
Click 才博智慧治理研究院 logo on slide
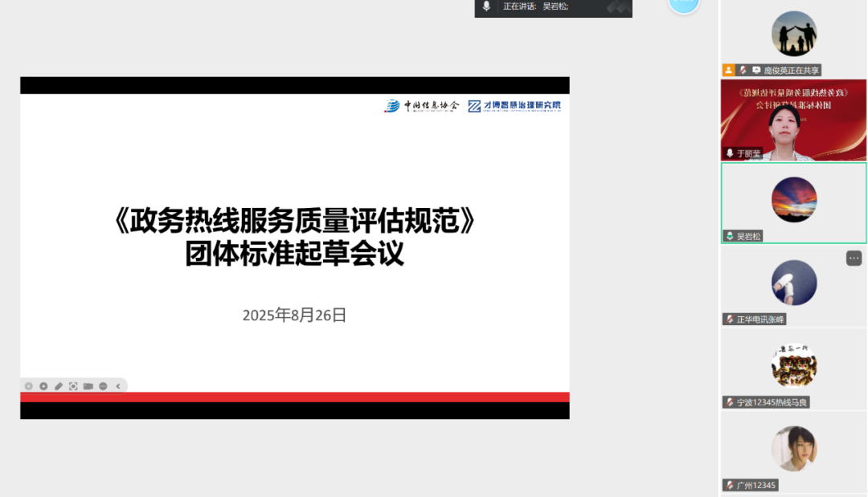[x=514, y=106]
